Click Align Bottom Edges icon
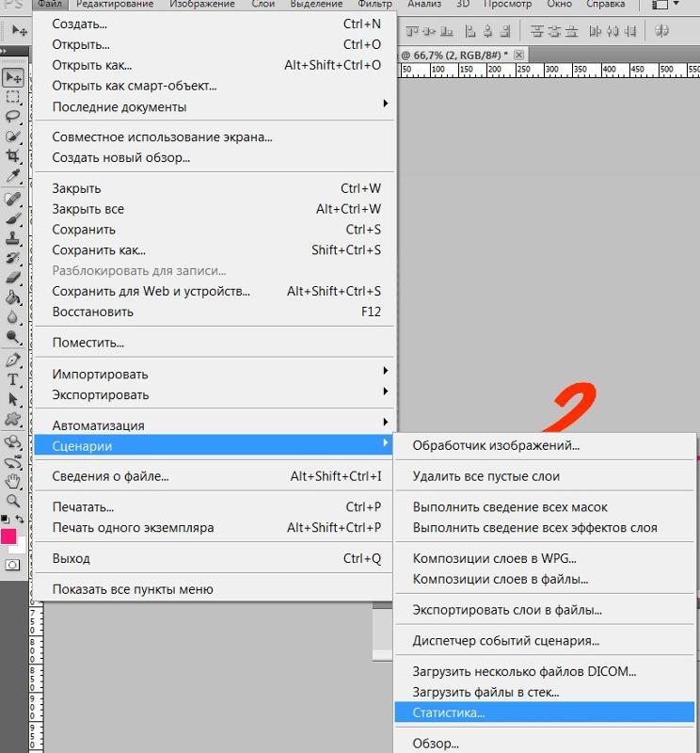This screenshot has width=700, height=753. [447, 32]
